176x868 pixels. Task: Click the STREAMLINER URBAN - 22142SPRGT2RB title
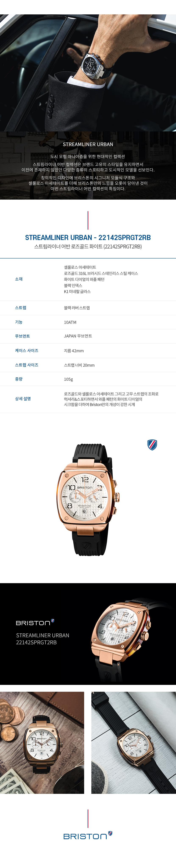pyautogui.click(x=88, y=238)
